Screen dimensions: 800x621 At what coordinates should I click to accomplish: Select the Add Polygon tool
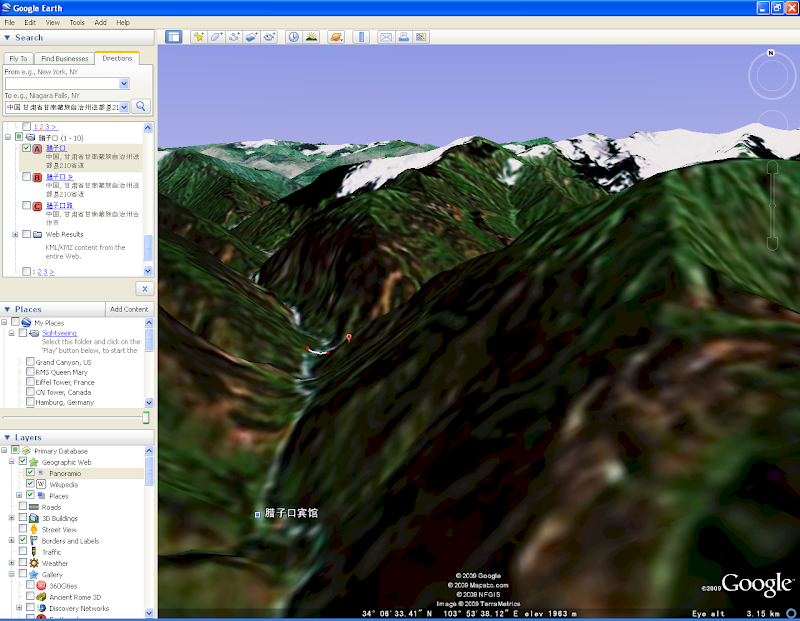click(x=216, y=37)
